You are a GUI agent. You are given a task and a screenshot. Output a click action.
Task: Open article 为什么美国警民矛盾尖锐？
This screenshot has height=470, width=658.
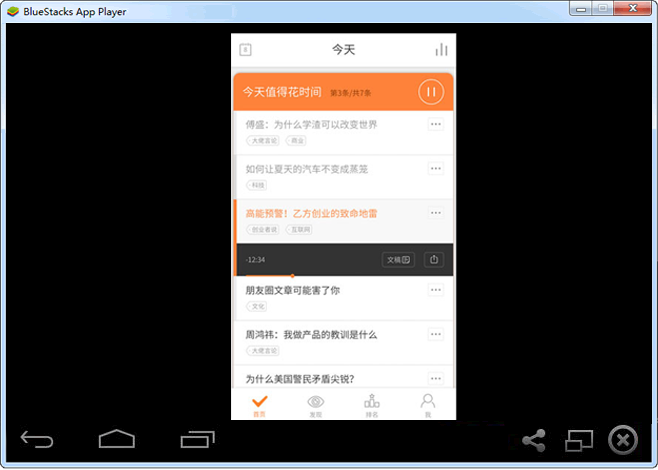pos(300,378)
